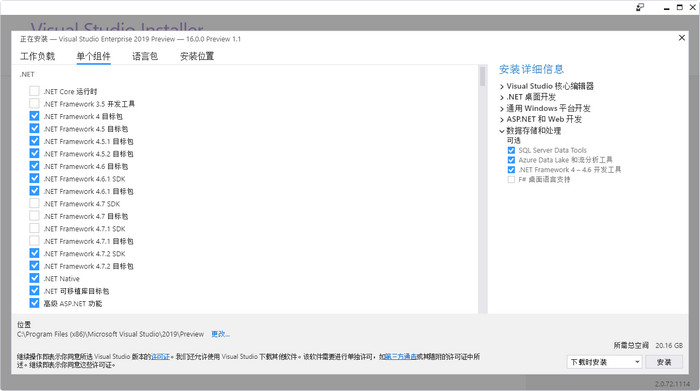The height and width of the screenshot is (391, 700).
Task: Uncheck 高级 ASP.NET 功能
Action: coord(34,304)
